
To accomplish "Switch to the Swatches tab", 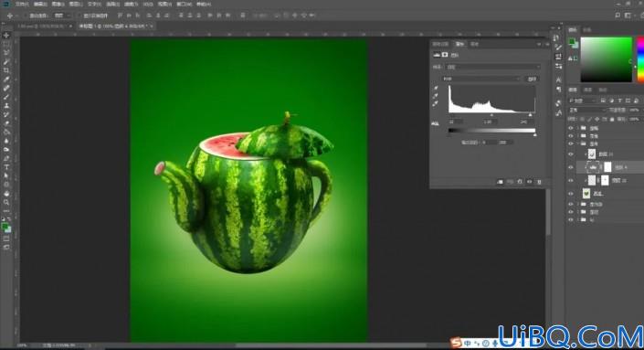I will click(x=587, y=30).
